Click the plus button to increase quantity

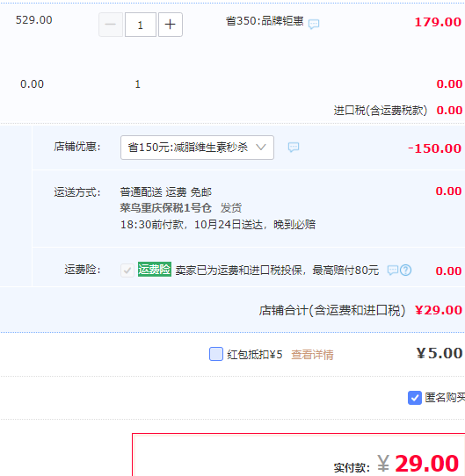pos(171,25)
